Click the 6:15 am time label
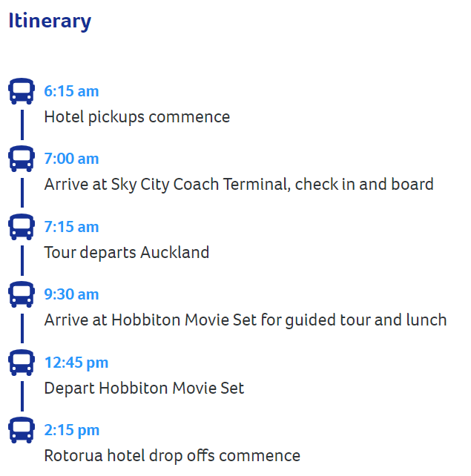The width and height of the screenshot is (471, 476). [x=71, y=91]
